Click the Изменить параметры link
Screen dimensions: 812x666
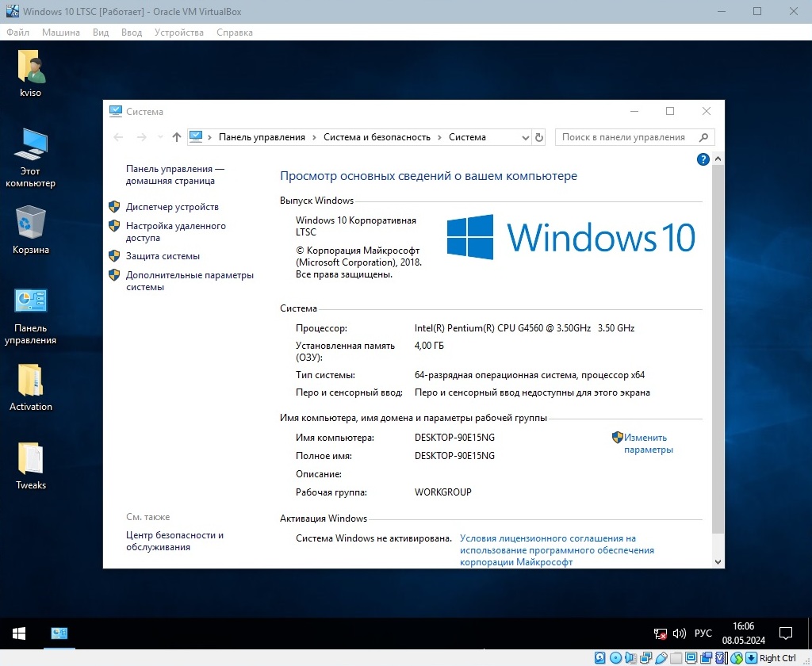(648, 443)
